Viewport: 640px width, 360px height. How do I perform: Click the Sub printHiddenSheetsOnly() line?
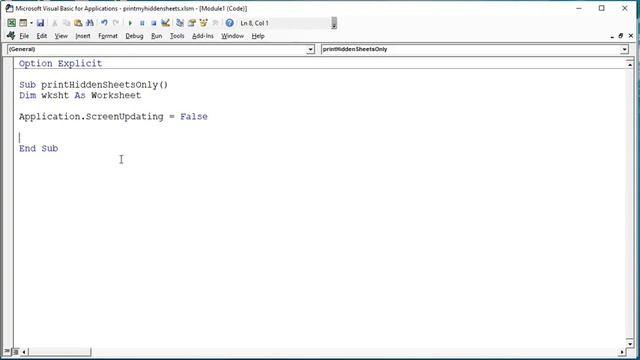coord(93,85)
